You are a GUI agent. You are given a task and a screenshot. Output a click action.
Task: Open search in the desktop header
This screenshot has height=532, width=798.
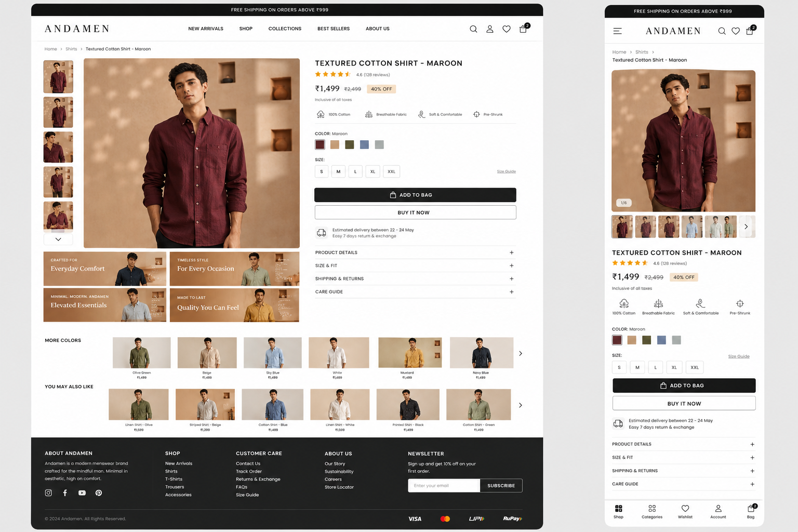click(473, 29)
